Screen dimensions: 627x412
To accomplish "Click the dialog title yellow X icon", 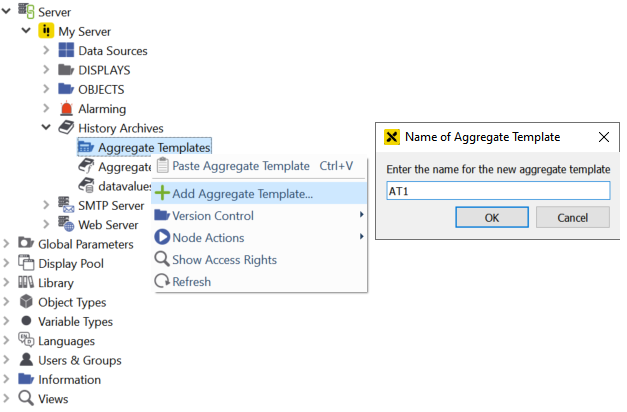I will pyautogui.click(x=391, y=137).
